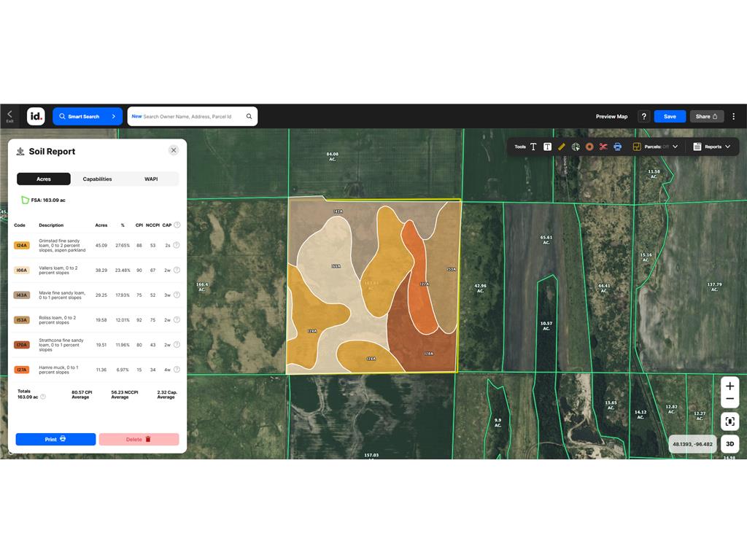Image resolution: width=747 pixels, height=560 pixels.
Task: Pick the red scissors cut tool
Action: (603, 147)
